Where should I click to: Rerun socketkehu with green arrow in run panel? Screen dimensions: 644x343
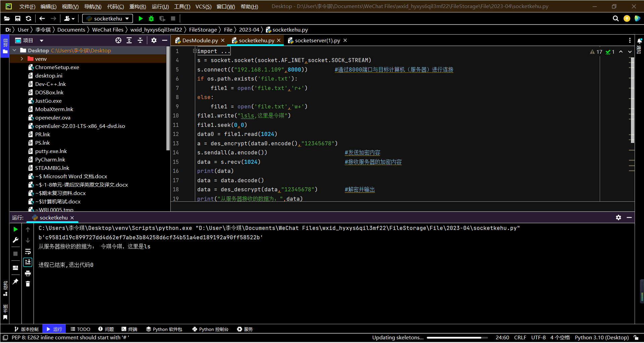15,229
